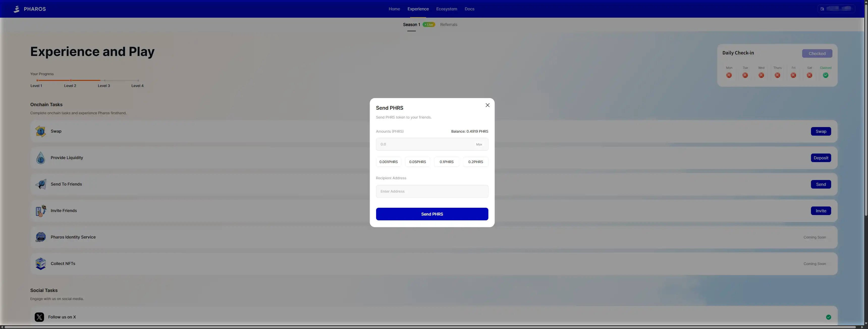The width and height of the screenshot is (868, 329).
Task: Click Level 3 progress marker
Action: (104, 80)
